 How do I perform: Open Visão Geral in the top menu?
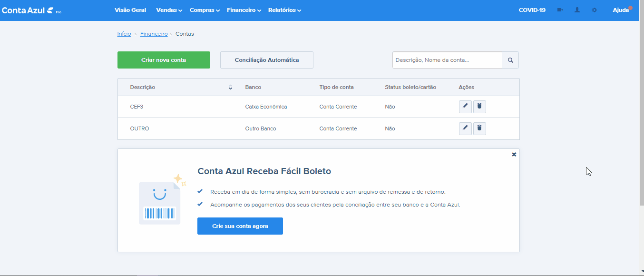[130, 10]
